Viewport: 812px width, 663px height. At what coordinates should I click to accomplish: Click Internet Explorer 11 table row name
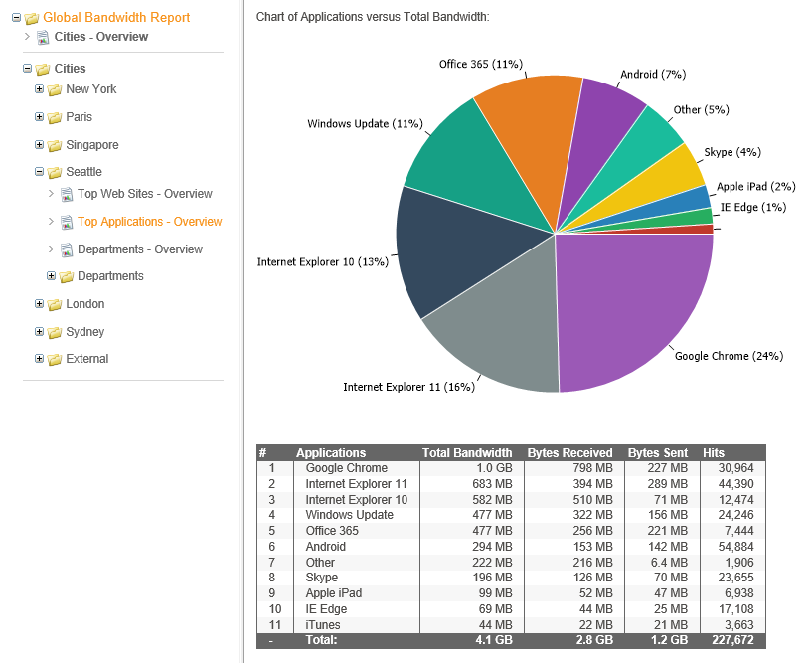pos(356,484)
